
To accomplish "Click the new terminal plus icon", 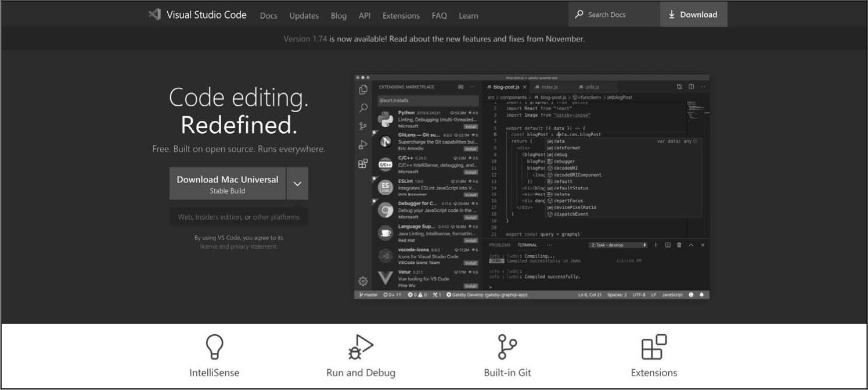I will point(655,245).
